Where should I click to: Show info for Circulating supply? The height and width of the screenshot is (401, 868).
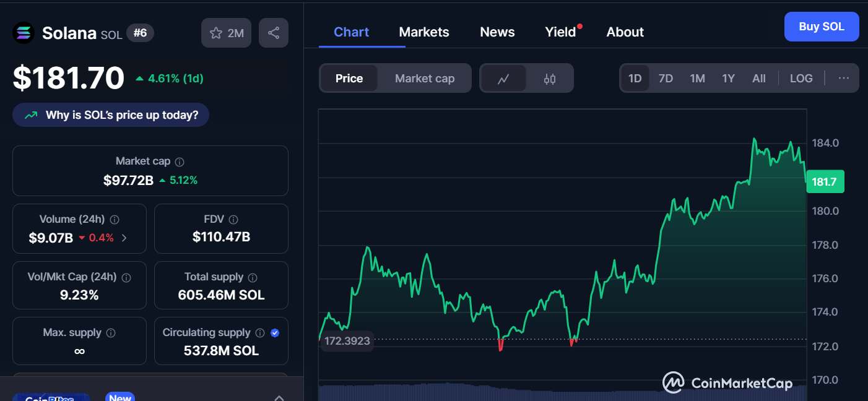coord(260,333)
